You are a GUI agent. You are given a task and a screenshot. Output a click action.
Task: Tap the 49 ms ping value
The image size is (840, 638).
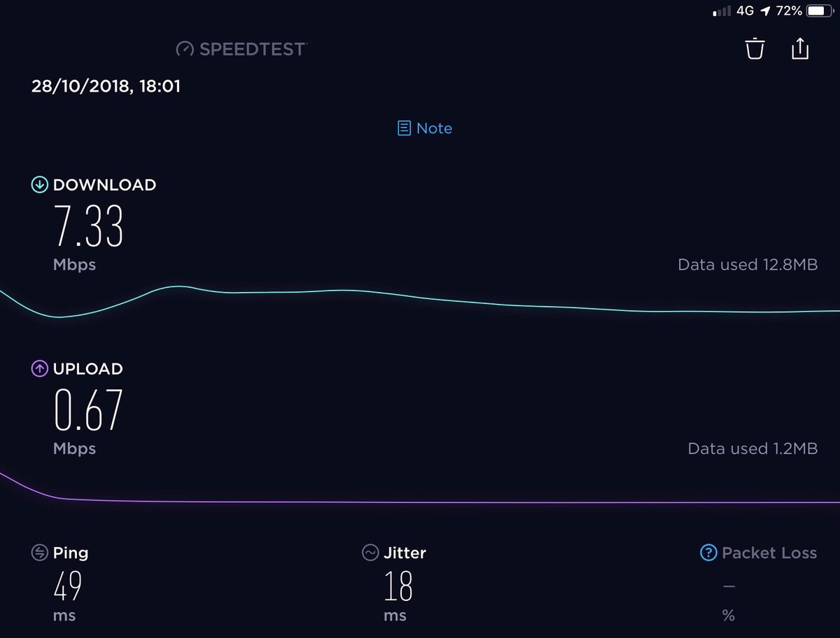(67, 585)
